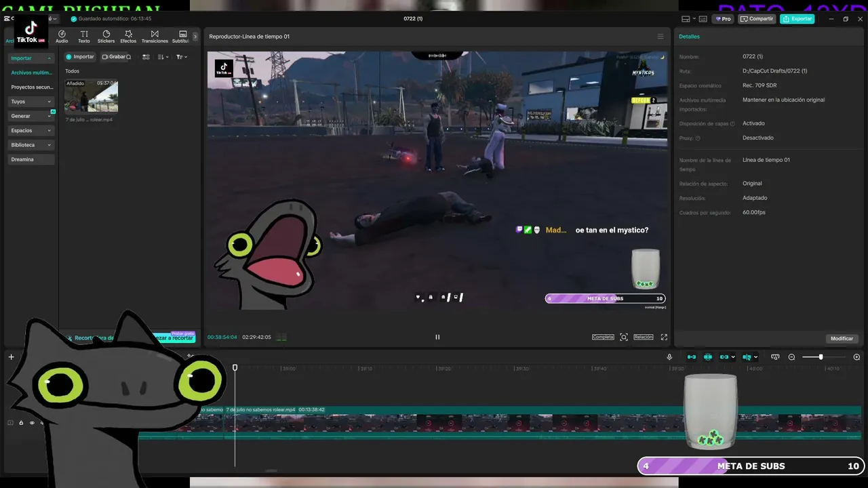
Task: Open the Transiciones tab
Action: click(x=155, y=37)
